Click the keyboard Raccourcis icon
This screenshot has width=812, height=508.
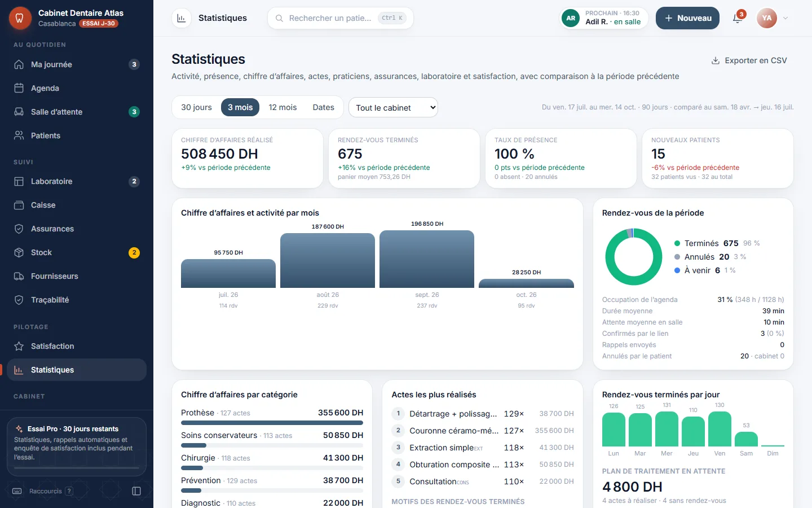(17, 491)
